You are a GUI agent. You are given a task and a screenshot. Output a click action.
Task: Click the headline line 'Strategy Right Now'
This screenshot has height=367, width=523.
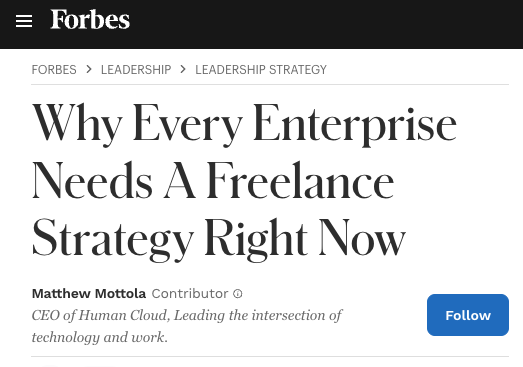point(219,240)
